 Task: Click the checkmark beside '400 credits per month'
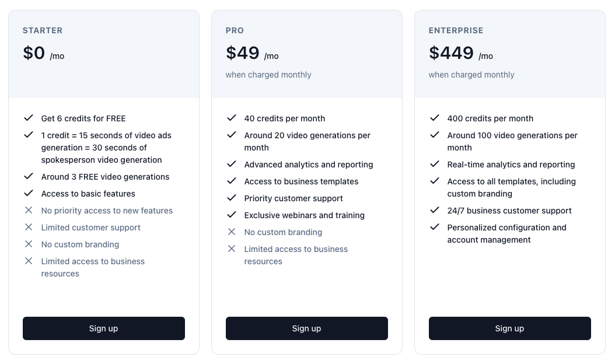pyautogui.click(x=435, y=118)
